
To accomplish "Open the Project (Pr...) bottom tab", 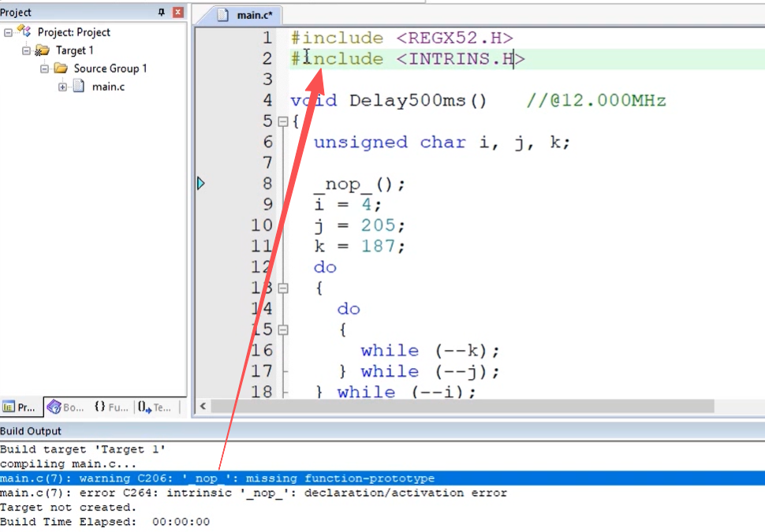I will click(x=20, y=407).
